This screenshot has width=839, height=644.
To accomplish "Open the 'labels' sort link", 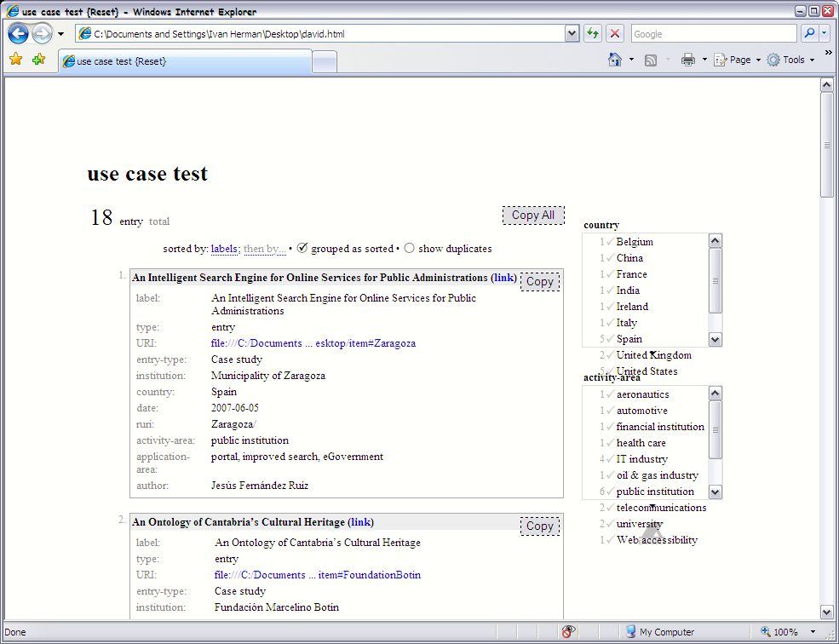I will click(x=224, y=249).
